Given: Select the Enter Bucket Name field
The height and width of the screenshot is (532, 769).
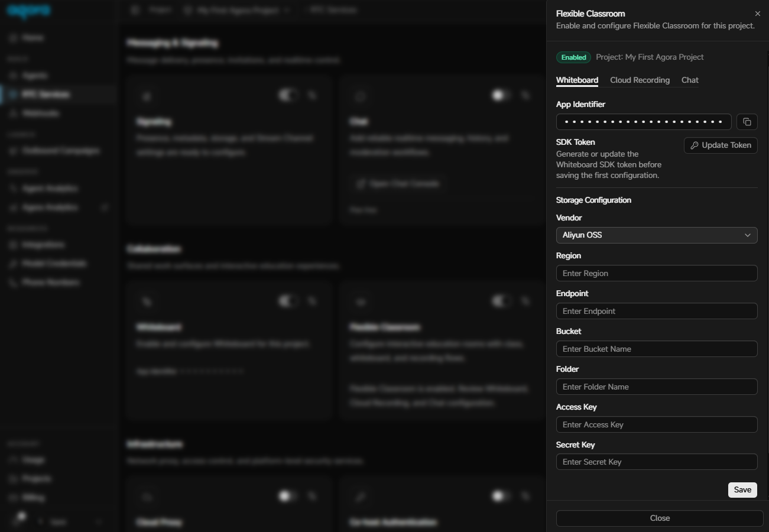Looking at the screenshot, I should pos(657,349).
